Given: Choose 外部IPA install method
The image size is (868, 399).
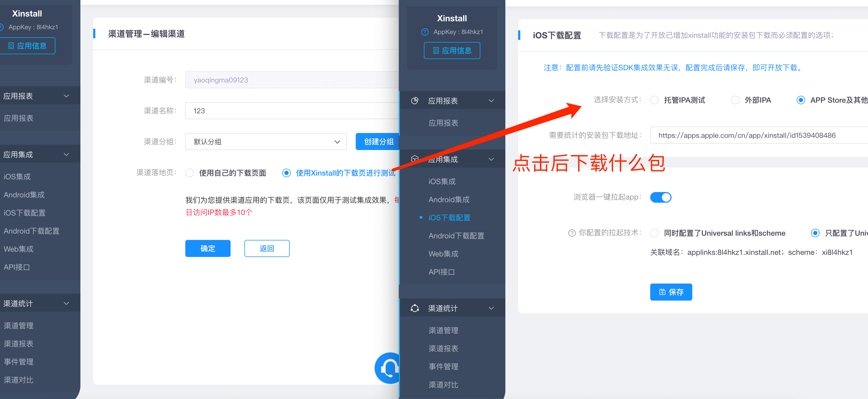Looking at the screenshot, I should pyautogui.click(x=735, y=100).
